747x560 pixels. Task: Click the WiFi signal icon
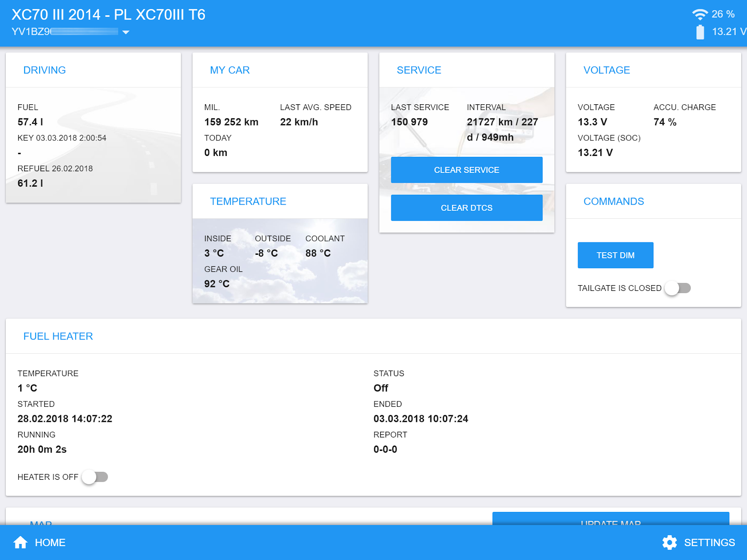click(699, 14)
